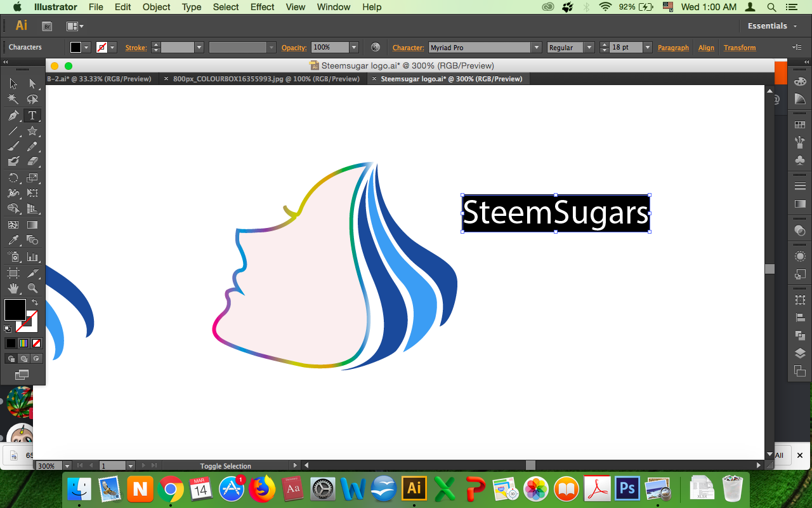Select the Type tool

[x=32, y=116]
